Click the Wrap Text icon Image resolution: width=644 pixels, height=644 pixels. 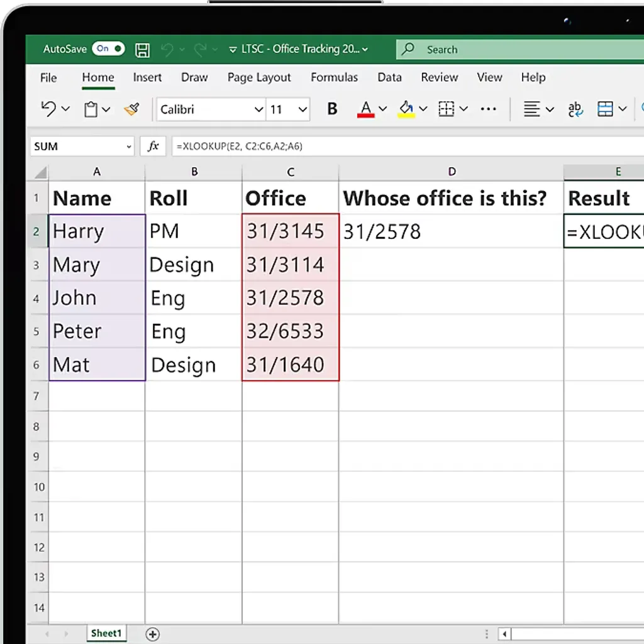coord(575,108)
